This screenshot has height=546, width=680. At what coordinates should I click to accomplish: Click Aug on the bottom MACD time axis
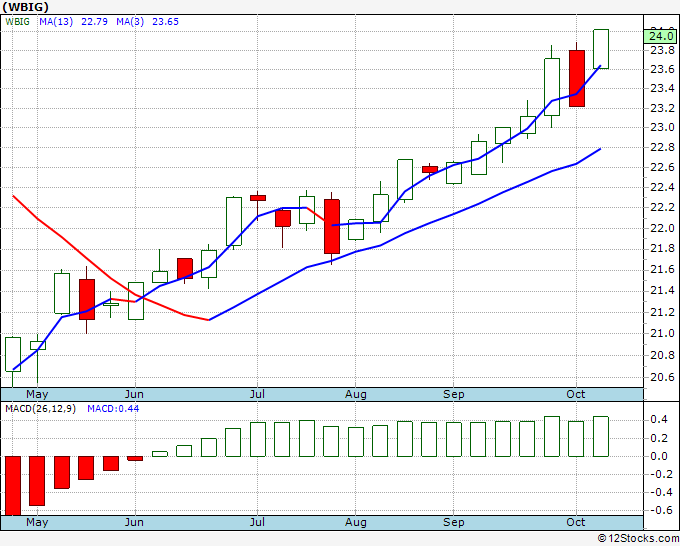point(356,522)
